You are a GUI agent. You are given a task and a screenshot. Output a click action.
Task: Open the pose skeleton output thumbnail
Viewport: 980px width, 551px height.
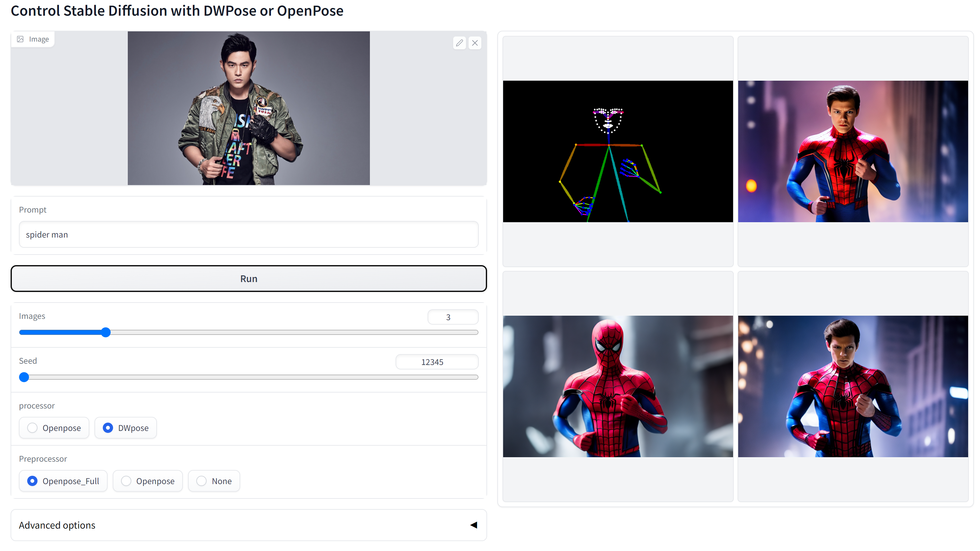click(x=617, y=151)
